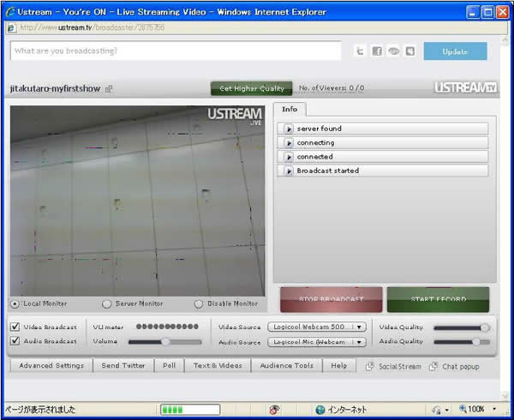The width and height of the screenshot is (514, 420).
Task: Click the Chat popup link
Action: pyautogui.click(x=461, y=367)
